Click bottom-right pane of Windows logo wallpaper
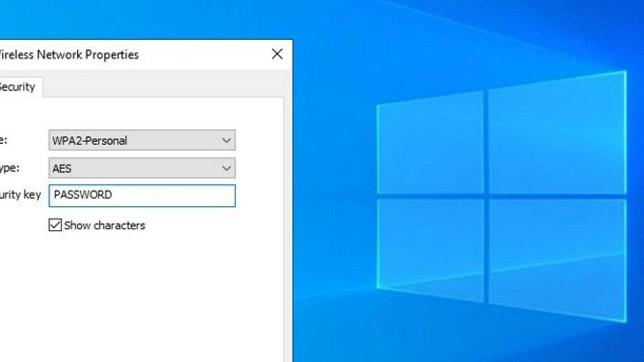 click(557, 259)
